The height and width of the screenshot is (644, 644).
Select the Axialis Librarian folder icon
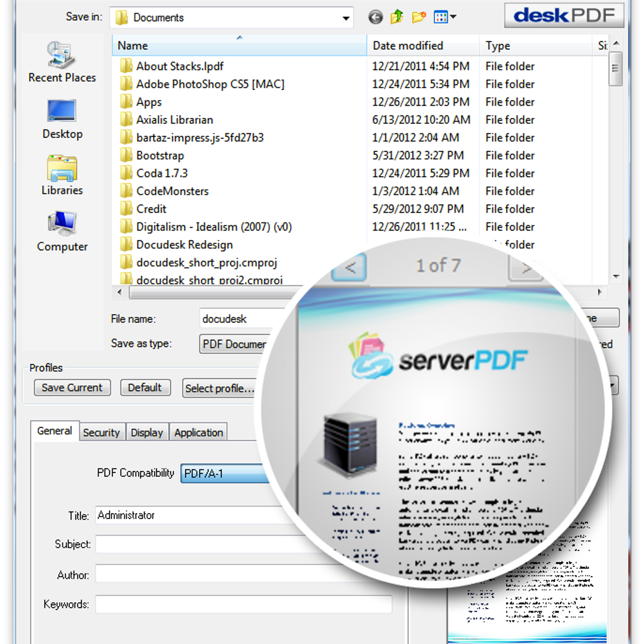(x=126, y=119)
